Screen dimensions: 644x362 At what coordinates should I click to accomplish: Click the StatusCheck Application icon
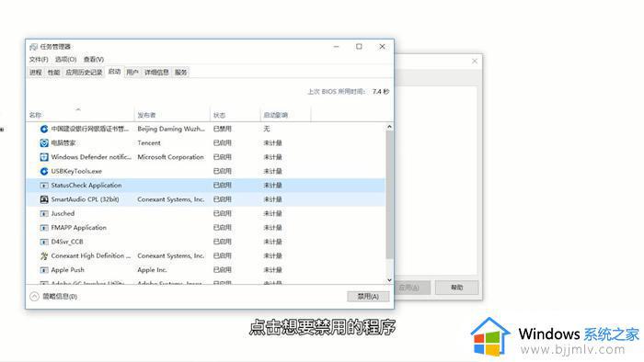click(44, 186)
